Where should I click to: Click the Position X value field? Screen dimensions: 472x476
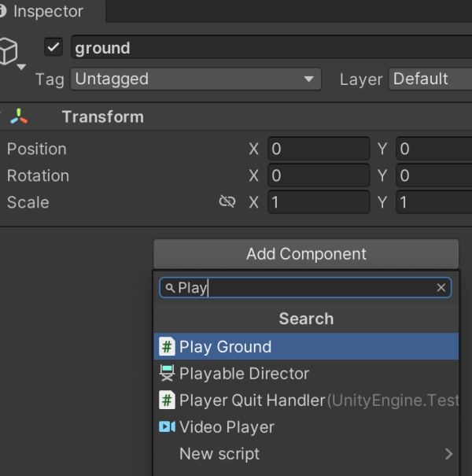click(x=319, y=149)
